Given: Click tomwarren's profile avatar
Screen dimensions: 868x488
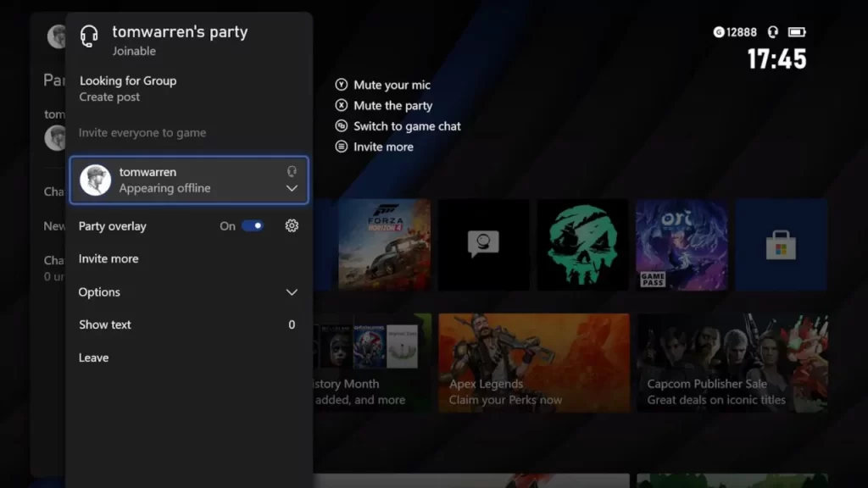Looking at the screenshot, I should [96, 180].
